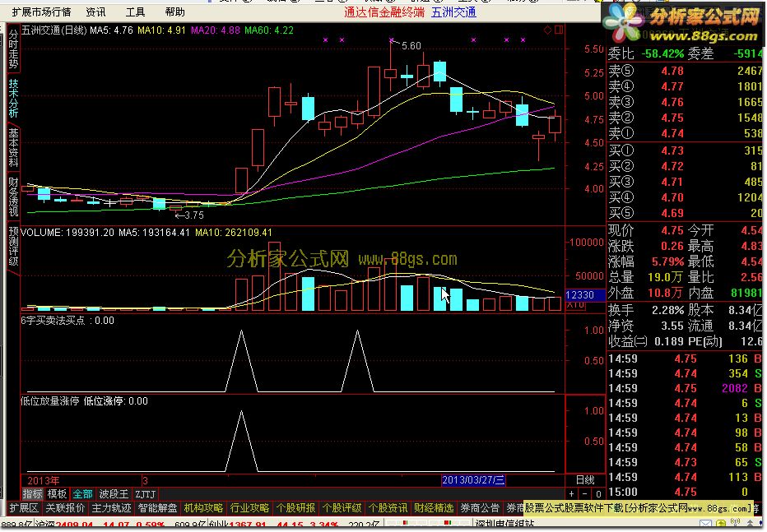
Task: Click the minus zoom button below 日线
Action: tap(585, 494)
